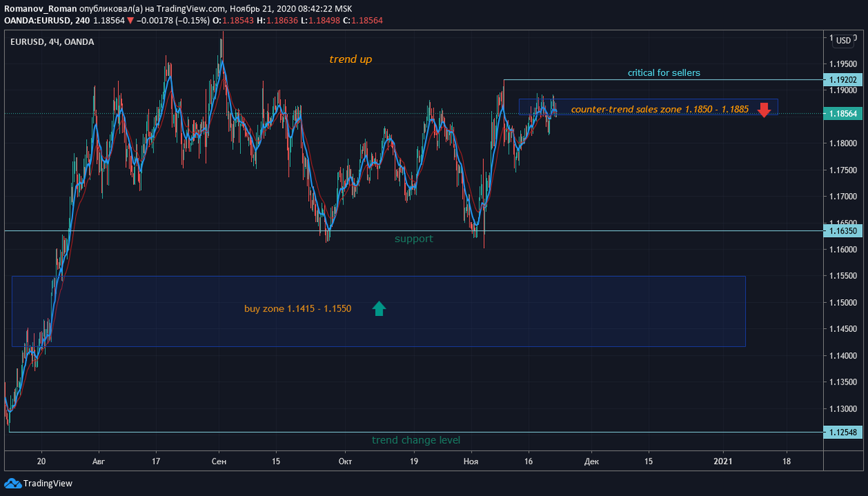Viewport: 868px width, 496px height.
Task: Click the red down triangle beside price 1.18564
Action: tap(130, 21)
